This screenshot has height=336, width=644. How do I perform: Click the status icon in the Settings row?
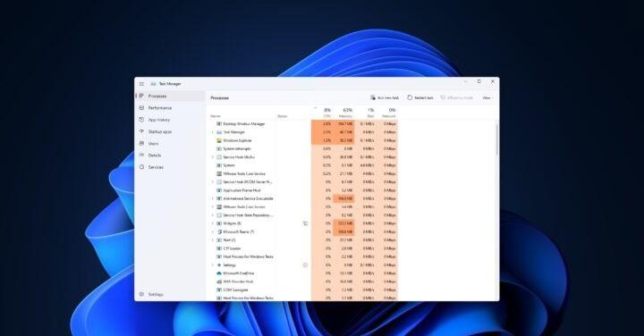tap(305, 265)
